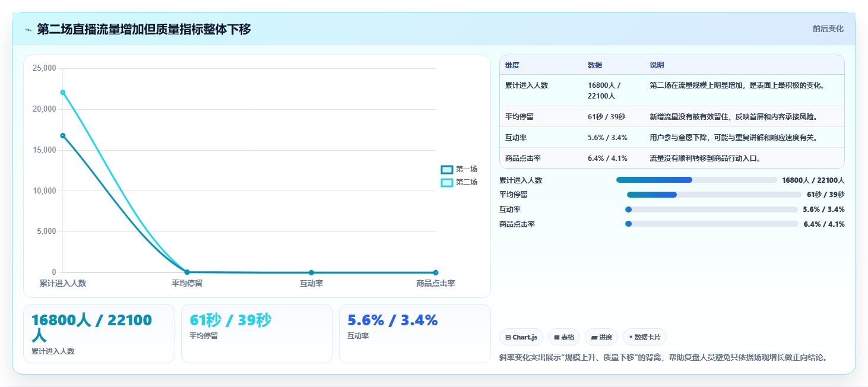This screenshot has width=868, height=387.
Task: Click the 累计进入人数 table row label
Action: tap(527, 85)
